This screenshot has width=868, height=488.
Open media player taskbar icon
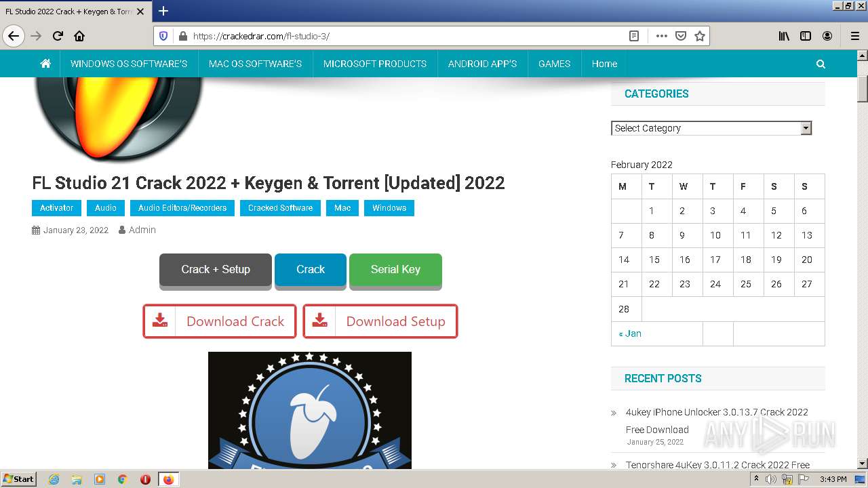tap(100, 479)
